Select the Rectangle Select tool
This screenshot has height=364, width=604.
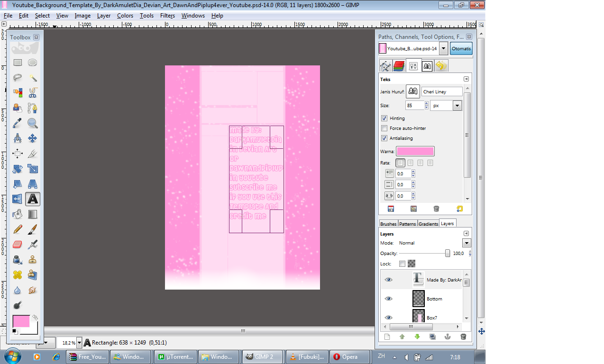coord(18,63)
